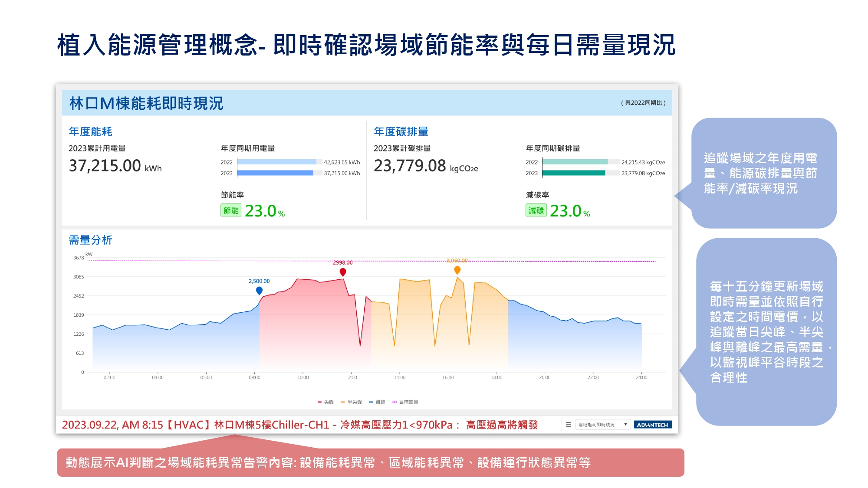
Task: Click the orange 3,060.00 half-peak marker pin
Action: coord(457,270)
